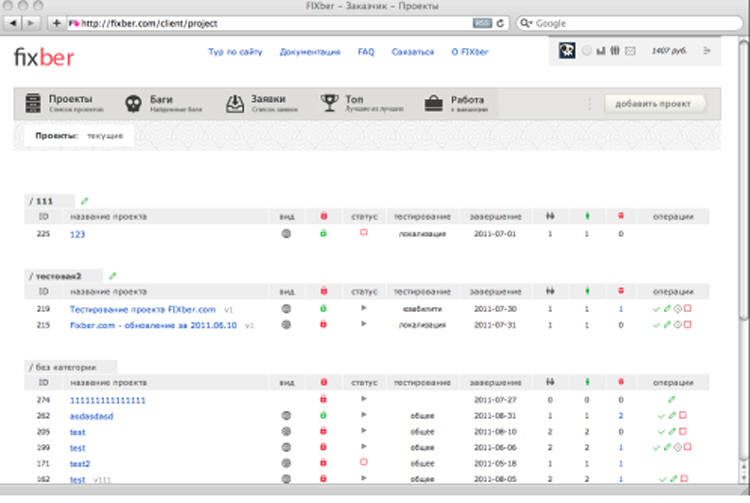Screen dimensions: 750x503
Task: Click the добавить проект button
Action: tap(654, 103)
